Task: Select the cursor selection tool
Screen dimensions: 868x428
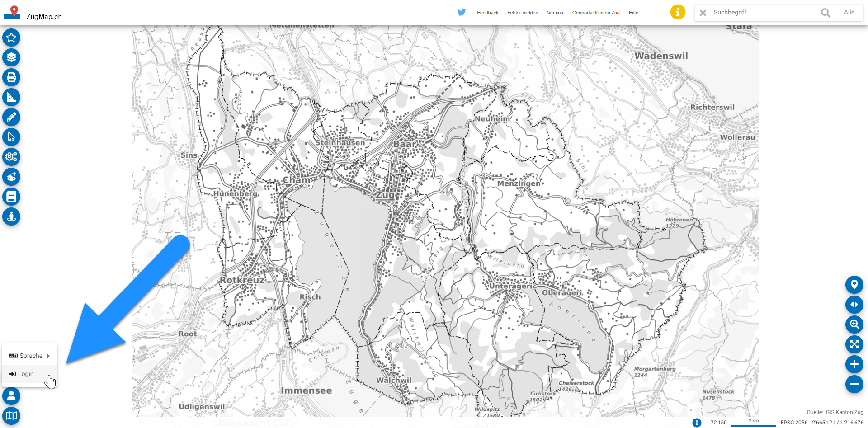Action: coord(11,137)
